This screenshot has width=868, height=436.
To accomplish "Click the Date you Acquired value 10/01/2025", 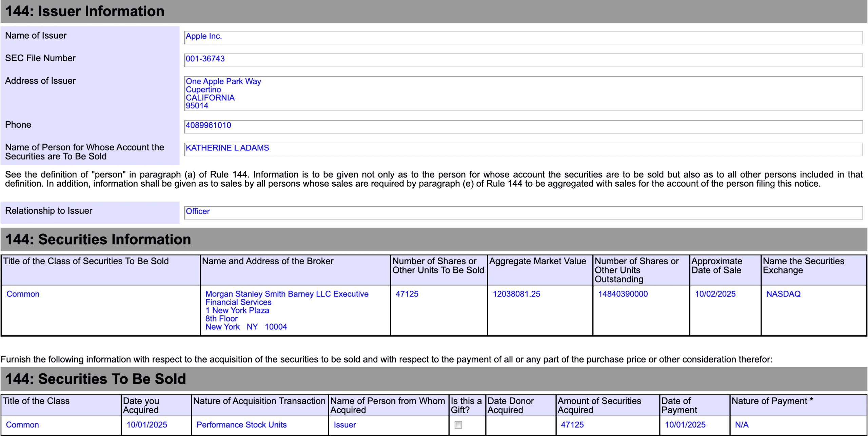I will tap(146, 425).
